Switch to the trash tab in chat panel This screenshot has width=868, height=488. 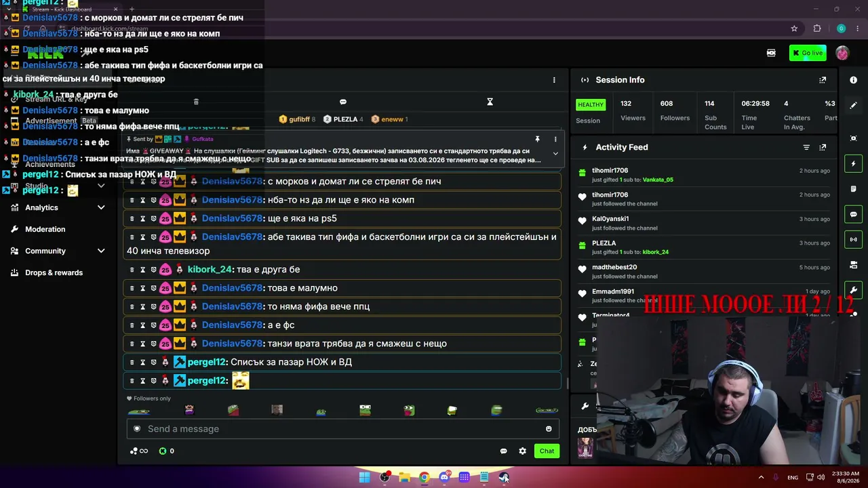coord(196,102)
